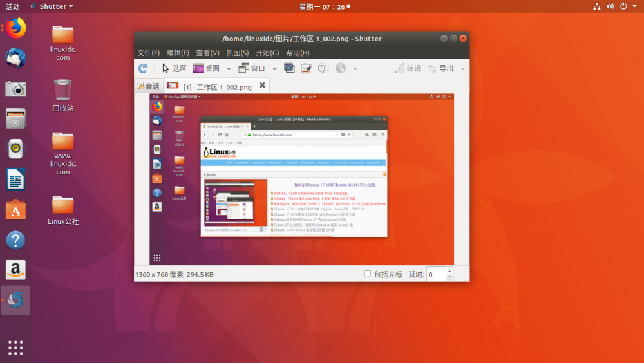Open the 抓图(S) menu
This screenshot has height=363, width=644.
point(238,53)
